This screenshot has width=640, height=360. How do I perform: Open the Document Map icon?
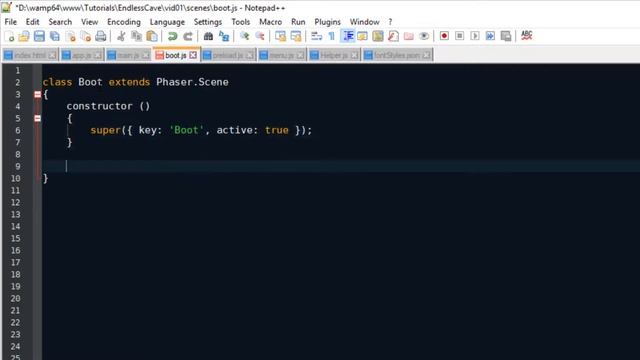[378, 36]
